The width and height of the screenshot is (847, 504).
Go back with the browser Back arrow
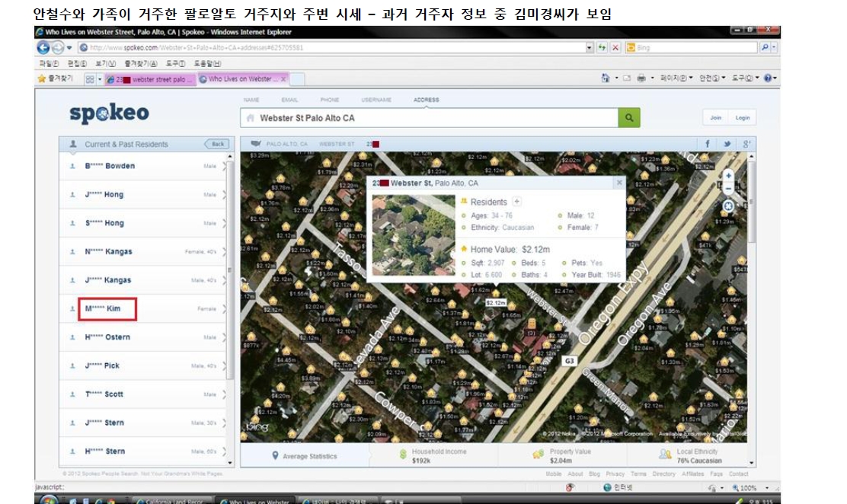pyautogui.click(x=43, y=47)
